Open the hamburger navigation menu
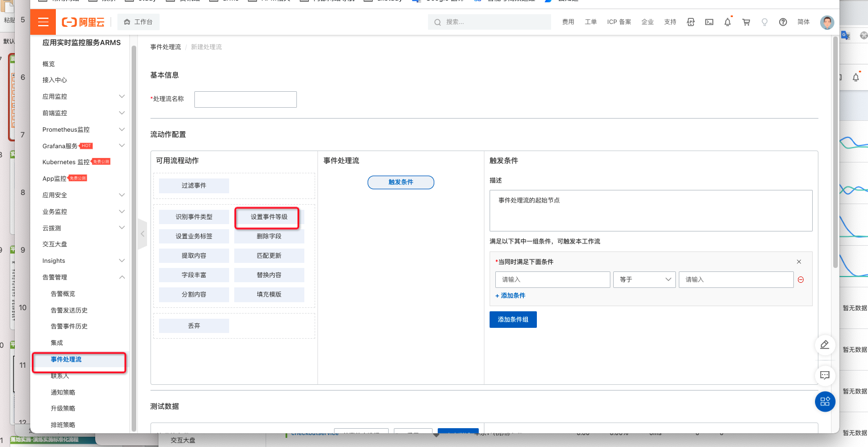This screenshot has width=868, height=447. [x=43, y=22]
